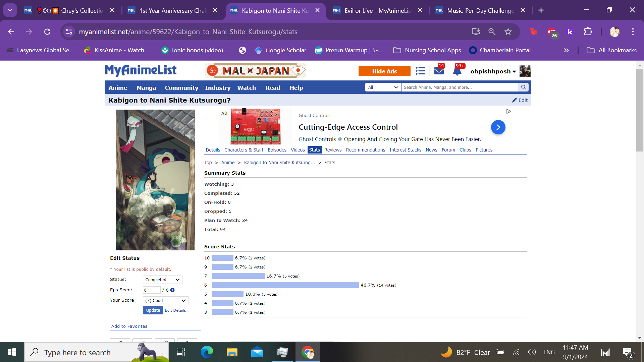Screen dimensions: 644x362
Task: Open File Explorer from taskbar
Action: tap(232, 352)
